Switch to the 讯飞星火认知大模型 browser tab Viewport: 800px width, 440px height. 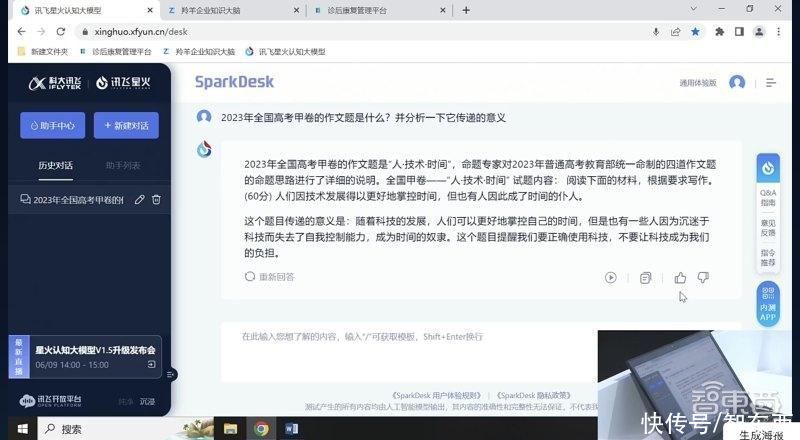86,10
